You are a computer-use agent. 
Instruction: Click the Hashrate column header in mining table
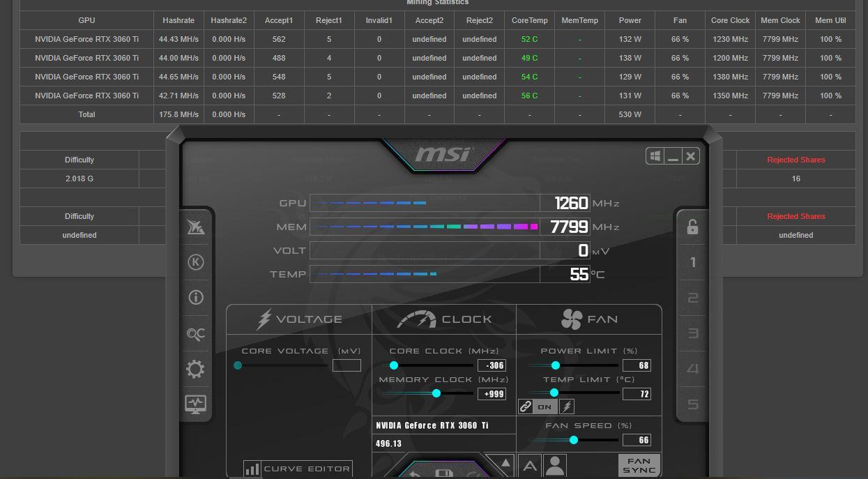tap(178, 20)
